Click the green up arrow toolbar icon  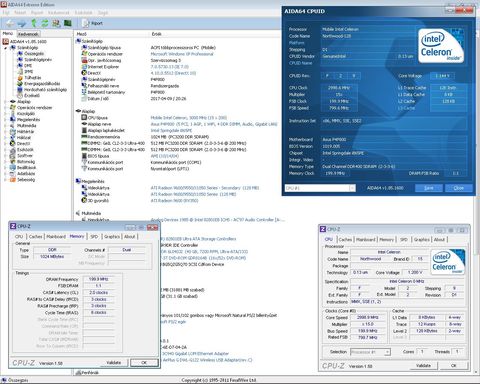pyautogui.click(x=34, y=23)
